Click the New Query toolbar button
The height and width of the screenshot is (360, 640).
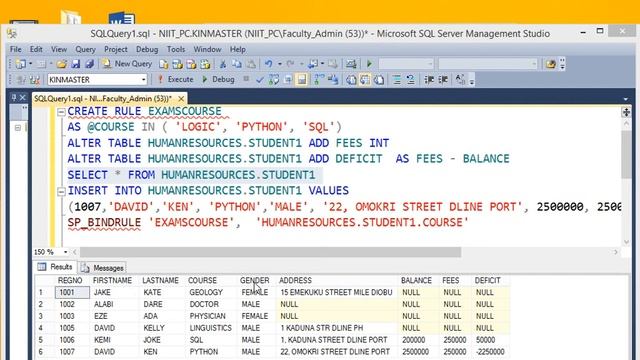click(127, 64)
